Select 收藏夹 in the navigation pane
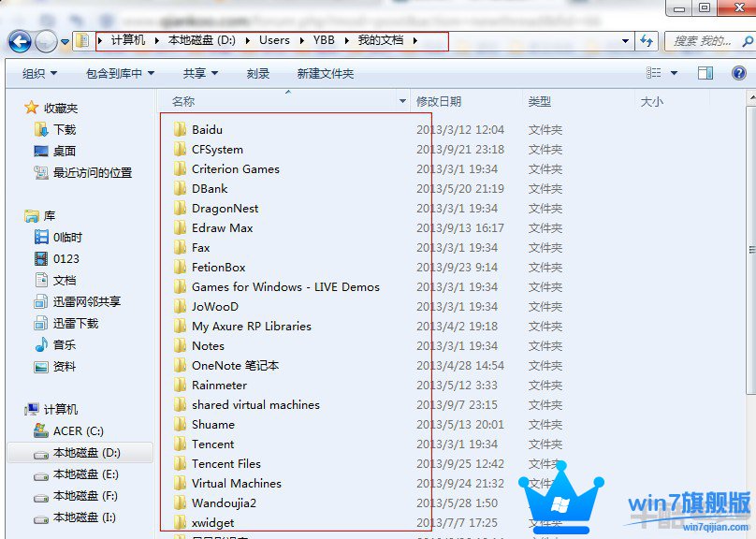This screenshot has height=539, width=756. coord(51,108)
